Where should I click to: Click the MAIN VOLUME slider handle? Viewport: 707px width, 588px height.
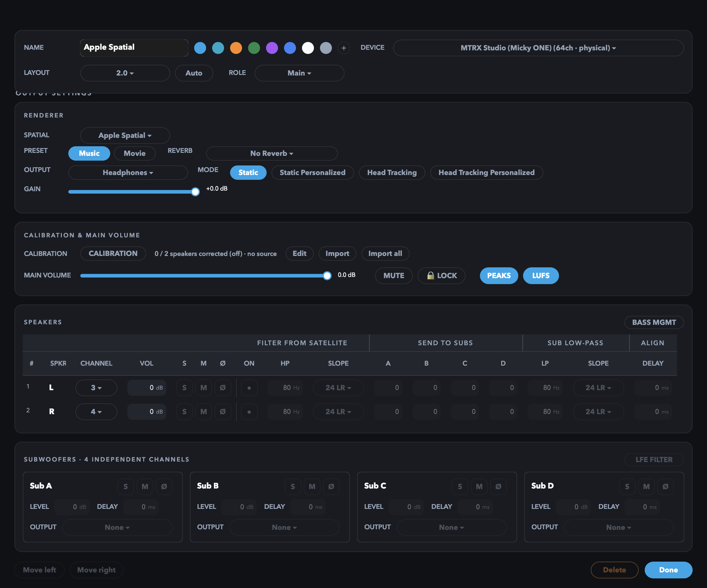(327, 275)
